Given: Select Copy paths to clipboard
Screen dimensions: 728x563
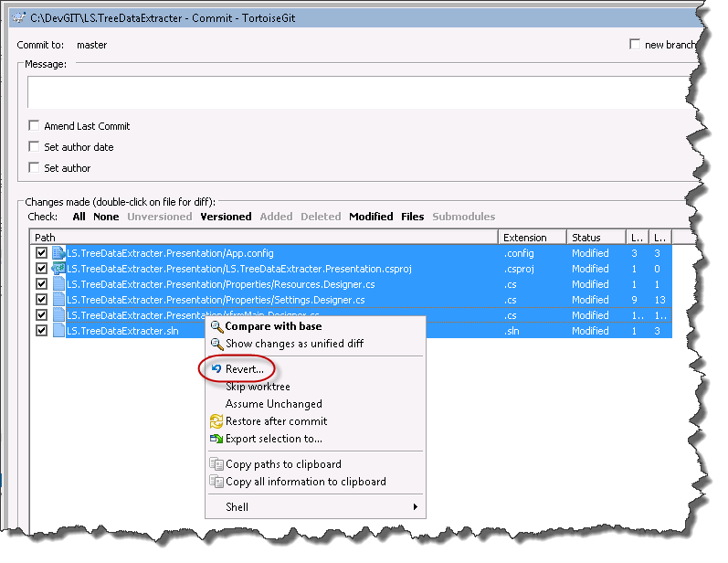Looking at the screenshot, I should (315, 464).
